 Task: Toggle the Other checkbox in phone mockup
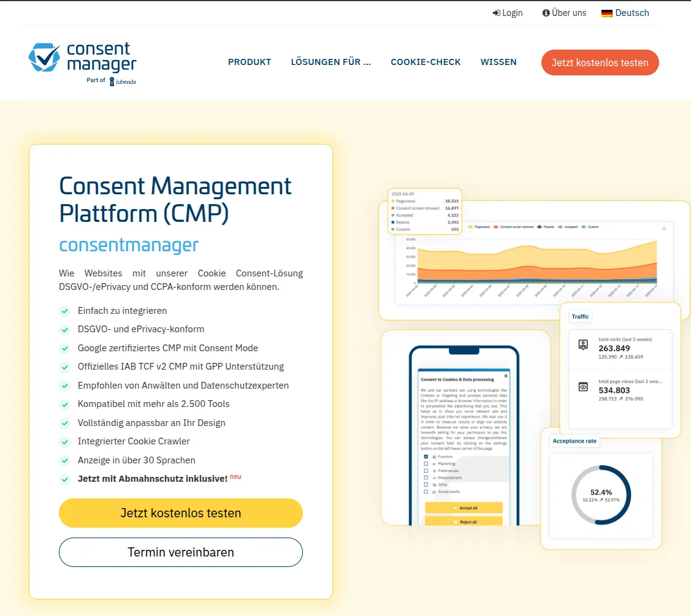(x=426, y=485)
